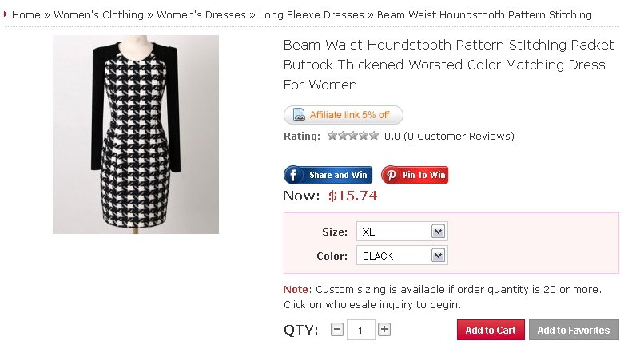Increase quantity with the plus icon

pos(384,329)
